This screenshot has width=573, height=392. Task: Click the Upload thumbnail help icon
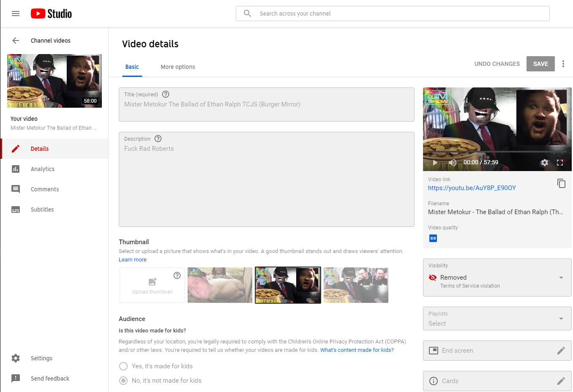[x=177, y=275]
